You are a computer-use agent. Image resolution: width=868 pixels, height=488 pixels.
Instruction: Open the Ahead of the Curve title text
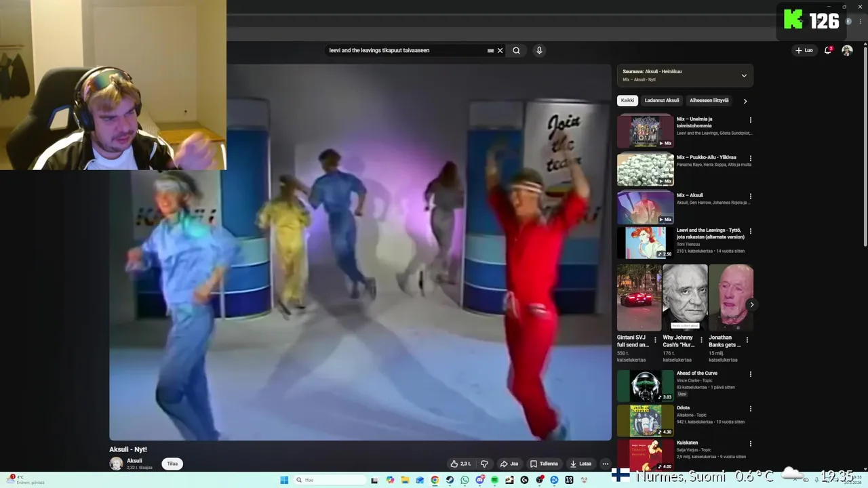point(696,373)
